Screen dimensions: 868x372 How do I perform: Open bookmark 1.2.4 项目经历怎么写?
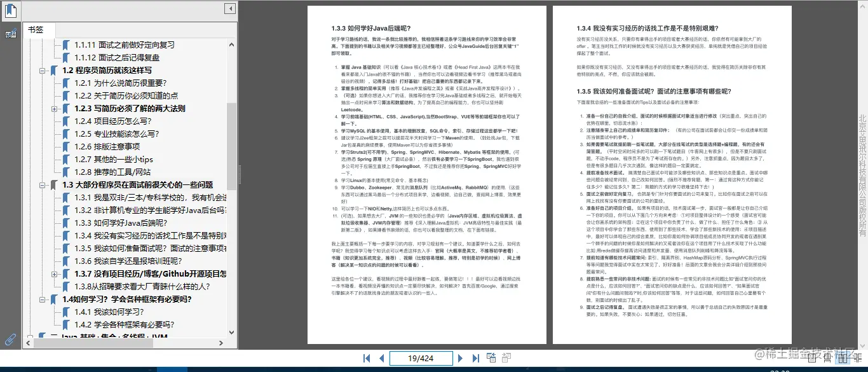112,121
